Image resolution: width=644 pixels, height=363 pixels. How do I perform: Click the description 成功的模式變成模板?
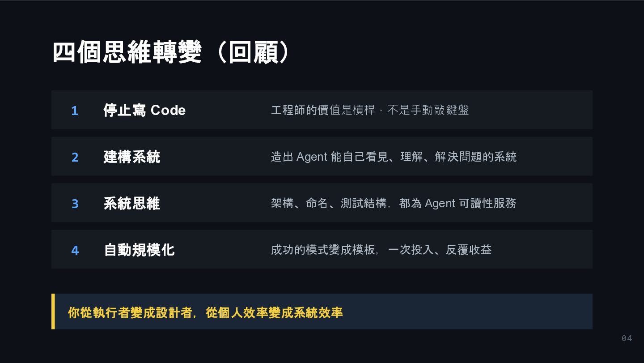coord(323,250)
